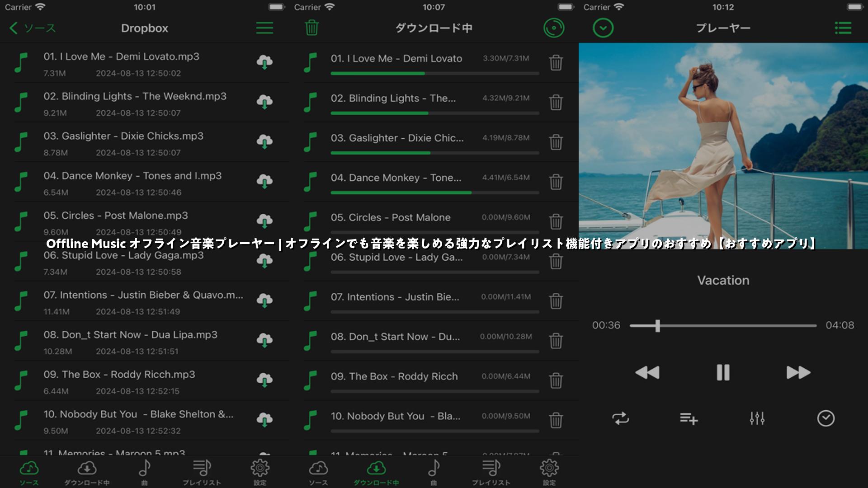
Task: Select the ソース tab in the Dropbox screen
Action: (29, 473)
